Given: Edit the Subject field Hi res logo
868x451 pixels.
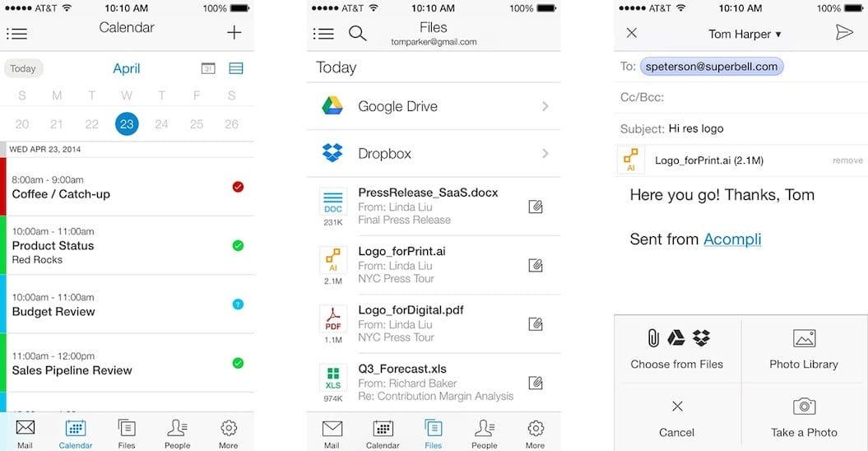Looking at the screenshot, I should [741, 128].
